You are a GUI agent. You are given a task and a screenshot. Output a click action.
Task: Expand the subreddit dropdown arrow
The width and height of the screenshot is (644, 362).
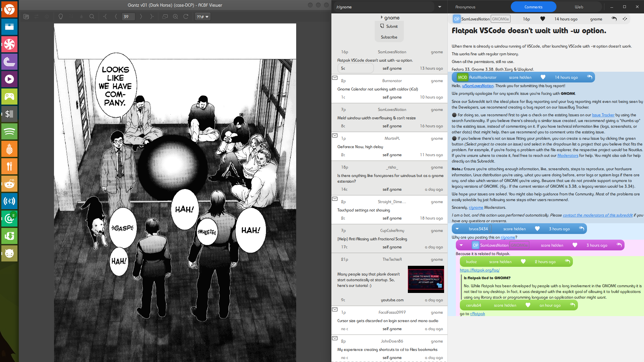click(440, 7)
